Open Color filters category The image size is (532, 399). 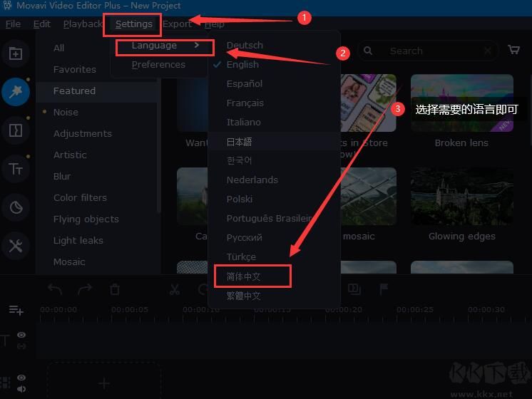coord(80,197)
